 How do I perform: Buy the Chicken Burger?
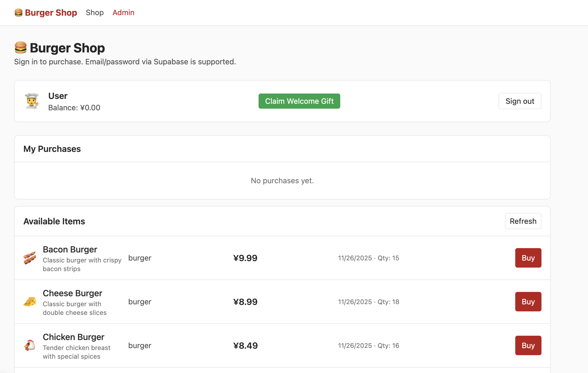pos(528,345)
